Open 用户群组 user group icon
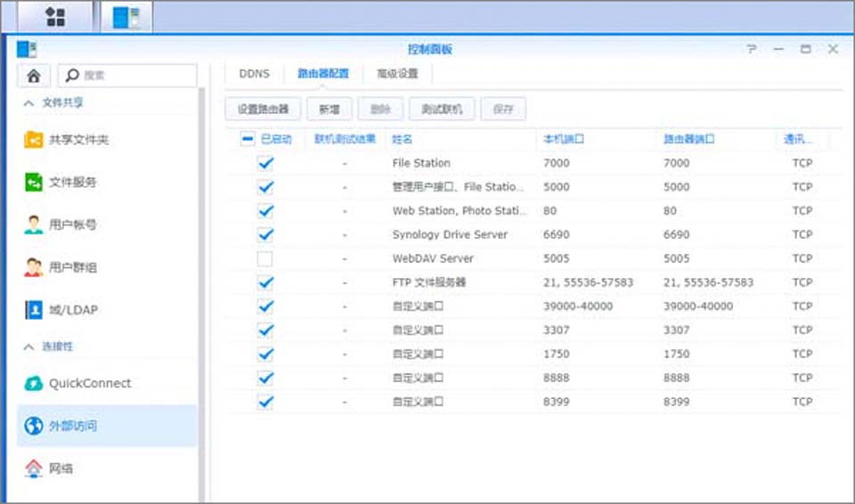 34,267
